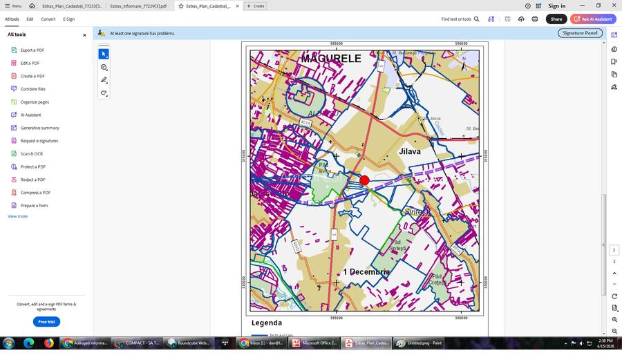This screenshot has width=622, height=364.
Task: Open the Convert menu
Action: (48, 19)
